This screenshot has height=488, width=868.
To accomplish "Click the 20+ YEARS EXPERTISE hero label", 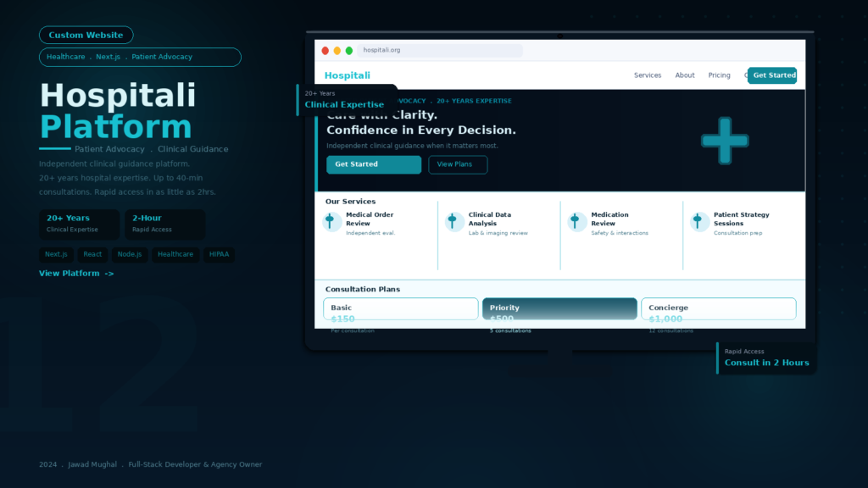I will click(x=474, y=102).
